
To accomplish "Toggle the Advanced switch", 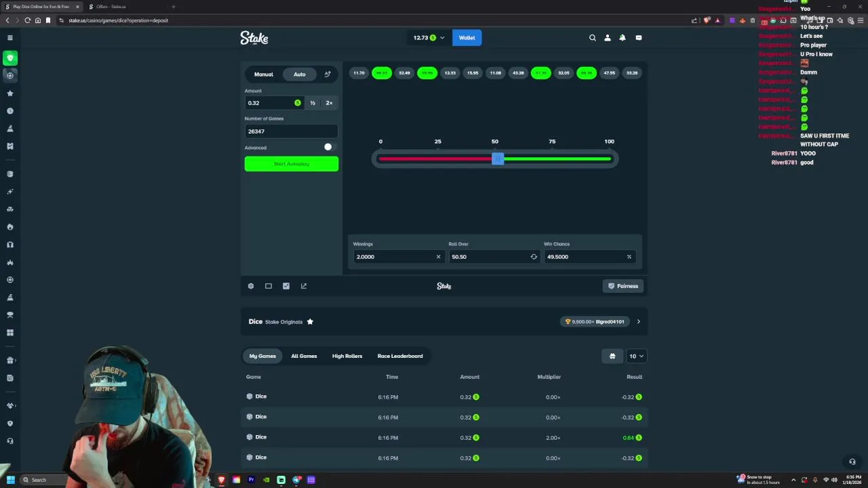I will (x=329, y=147).
